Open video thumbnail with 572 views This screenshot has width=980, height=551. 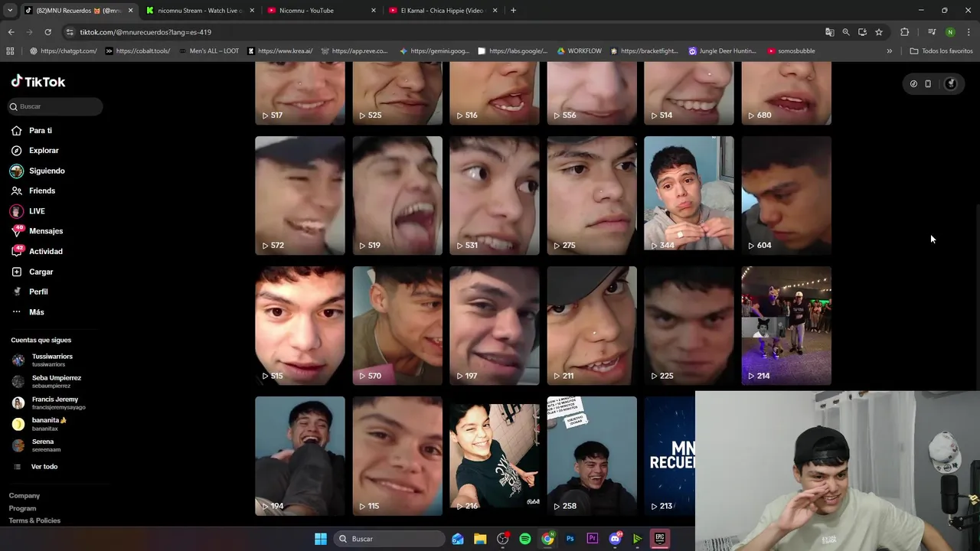point(300,195)
